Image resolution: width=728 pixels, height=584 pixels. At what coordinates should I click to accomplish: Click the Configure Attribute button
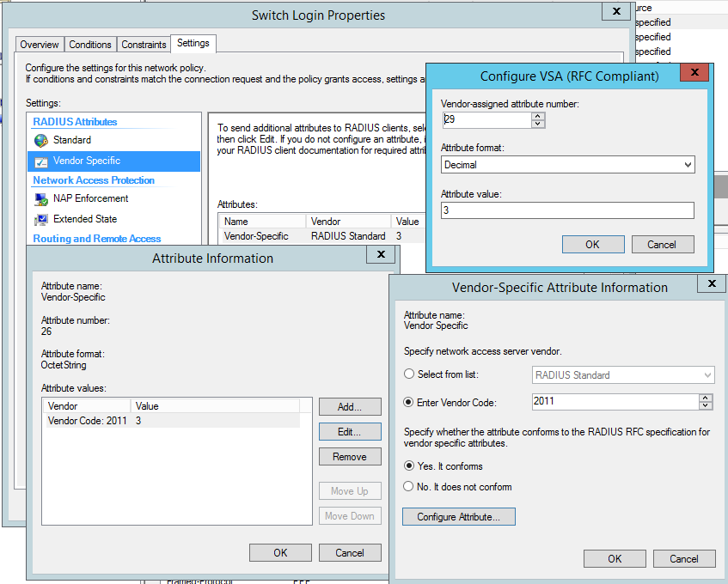click(457, 516)
